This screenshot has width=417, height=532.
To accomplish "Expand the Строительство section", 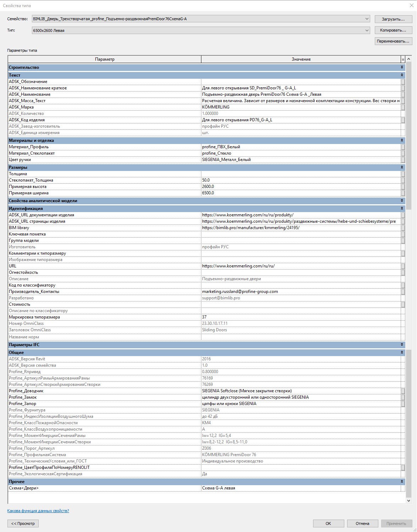I will (x=402, y=67).
